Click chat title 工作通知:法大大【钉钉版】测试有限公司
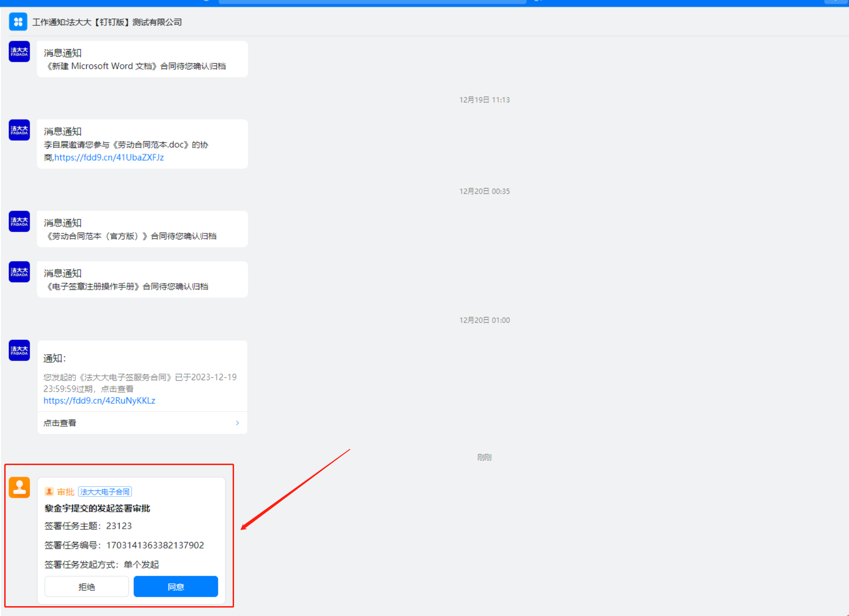The image size is (849, 616). (107, 22)
